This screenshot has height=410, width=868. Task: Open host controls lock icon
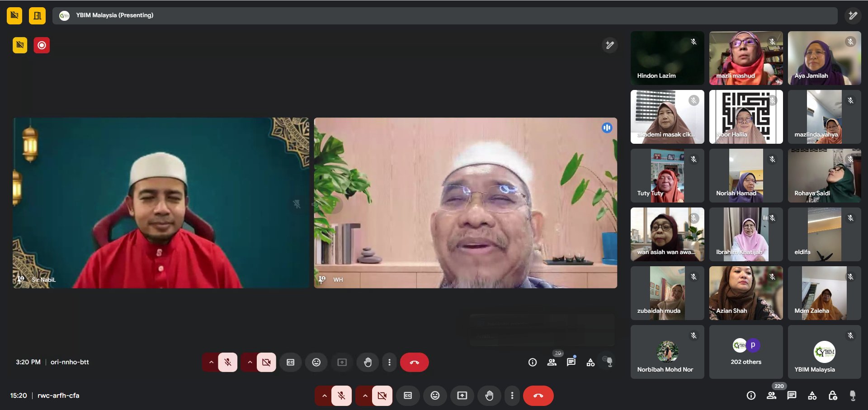click(832, 396)
